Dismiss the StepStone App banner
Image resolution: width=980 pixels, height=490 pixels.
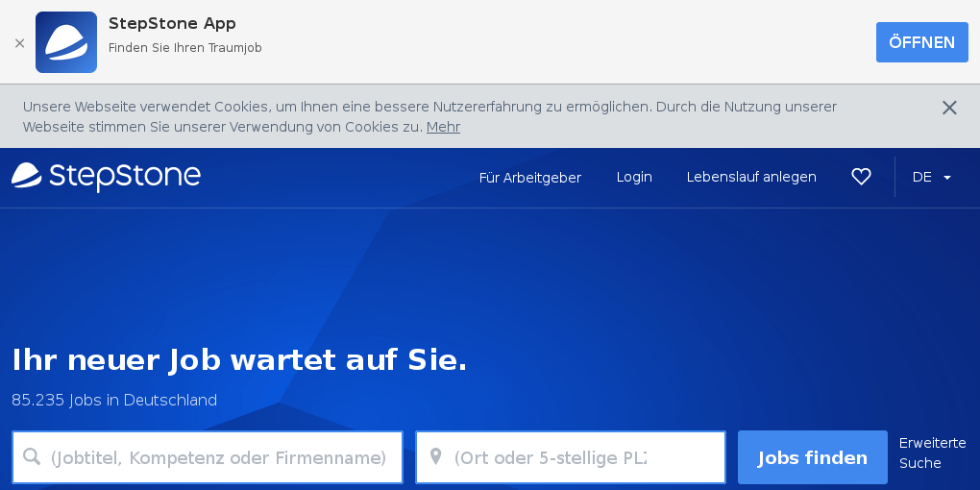(x=19, y=43)
